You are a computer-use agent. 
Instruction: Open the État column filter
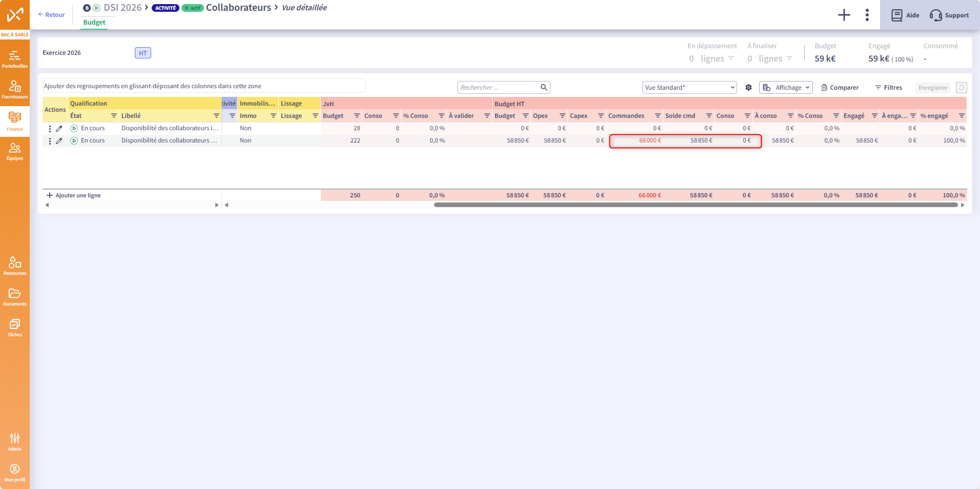coord(114,116)
